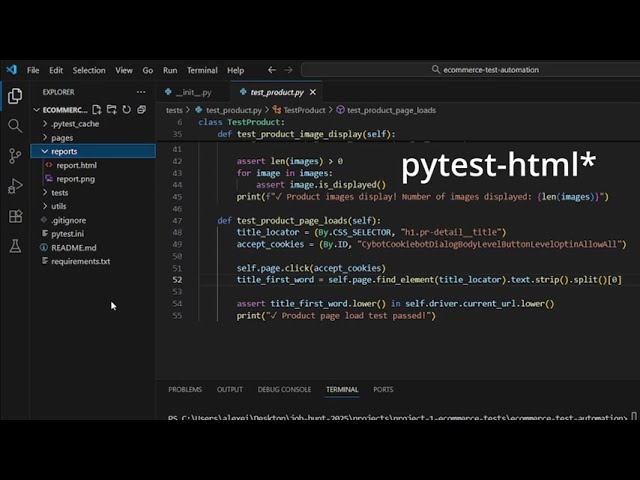Click the report.html file icon
640x480 pixels.
click(49, 165)
